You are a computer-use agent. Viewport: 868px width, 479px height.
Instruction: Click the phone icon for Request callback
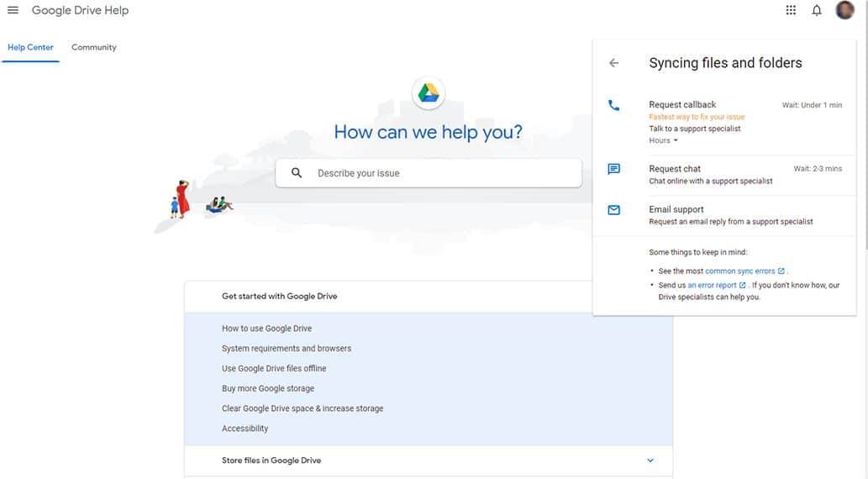[x=613, y=105]
